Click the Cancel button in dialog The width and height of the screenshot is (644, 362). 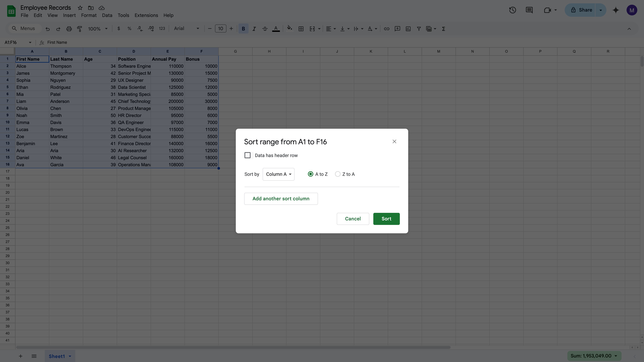353,219
